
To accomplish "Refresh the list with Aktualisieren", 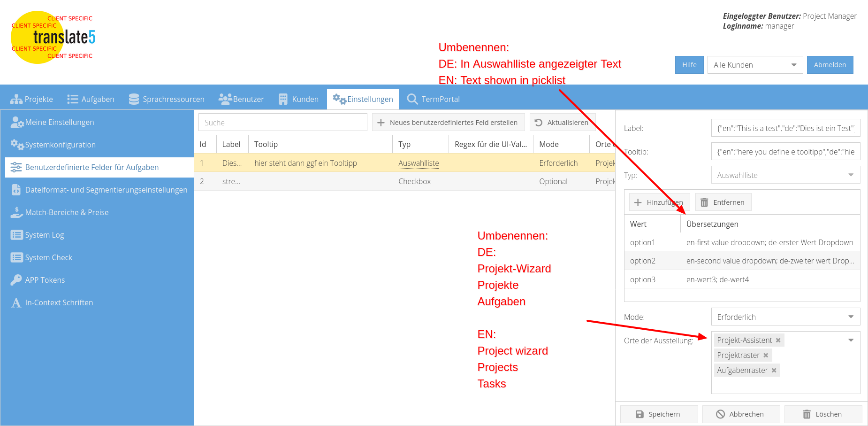I will point(562,123).
